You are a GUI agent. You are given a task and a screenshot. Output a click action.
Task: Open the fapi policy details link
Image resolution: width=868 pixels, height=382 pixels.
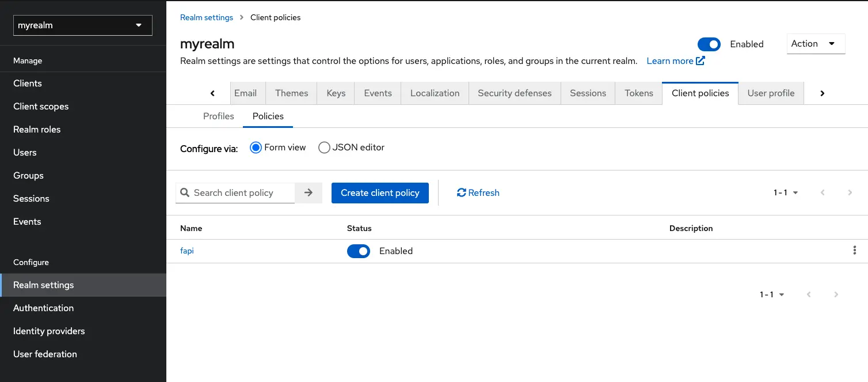(186, 251)
